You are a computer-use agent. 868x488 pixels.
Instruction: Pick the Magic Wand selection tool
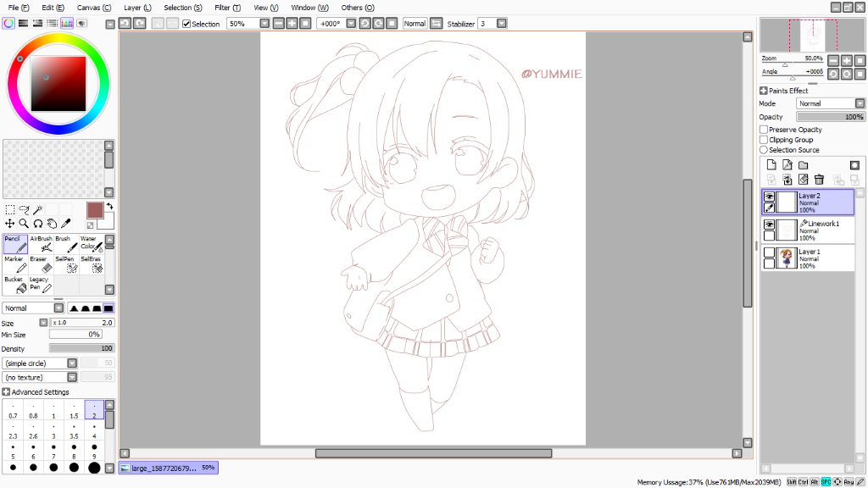[37, 210]
